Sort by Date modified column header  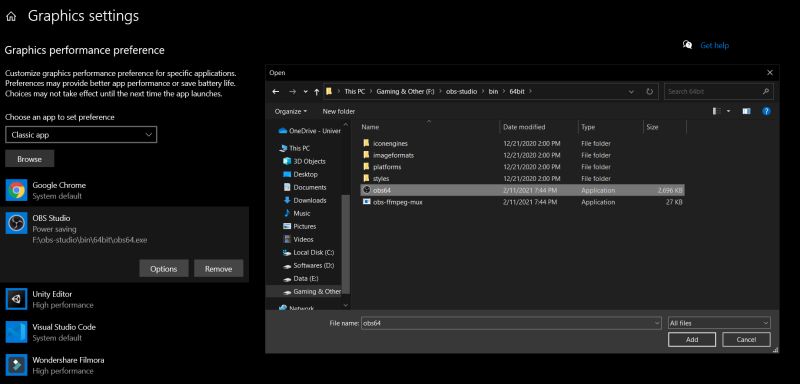(x=524, y=127)
